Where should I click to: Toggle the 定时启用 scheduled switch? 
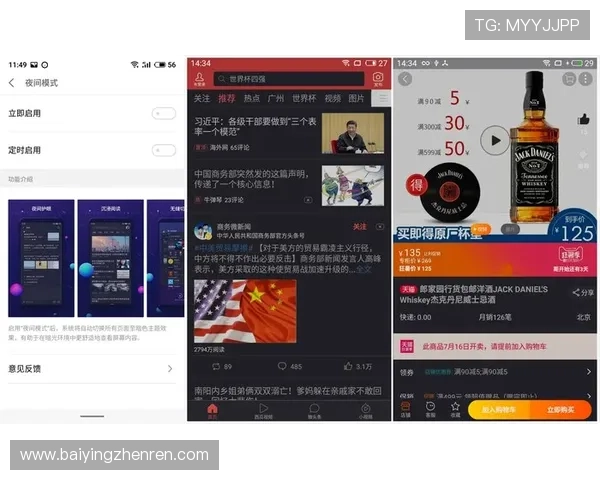point(164,150)
